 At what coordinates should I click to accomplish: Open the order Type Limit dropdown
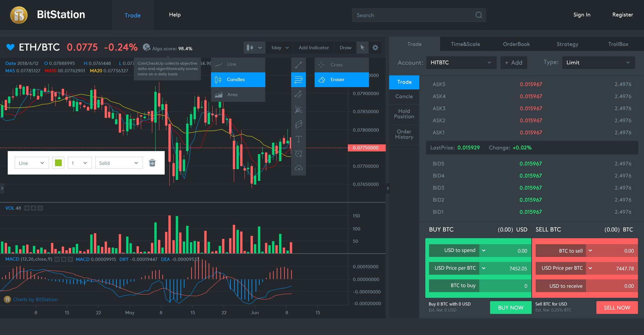(x=598, y=63)
